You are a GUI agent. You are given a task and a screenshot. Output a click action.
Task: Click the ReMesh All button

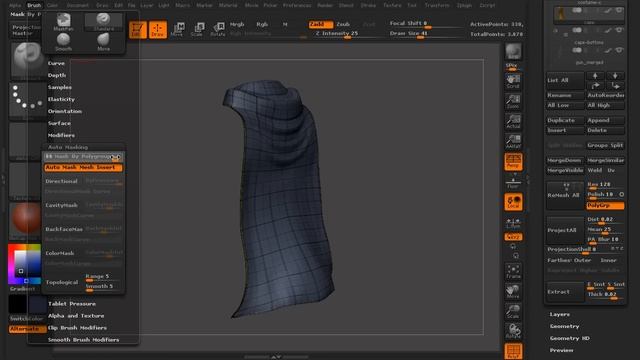(565, 195)
